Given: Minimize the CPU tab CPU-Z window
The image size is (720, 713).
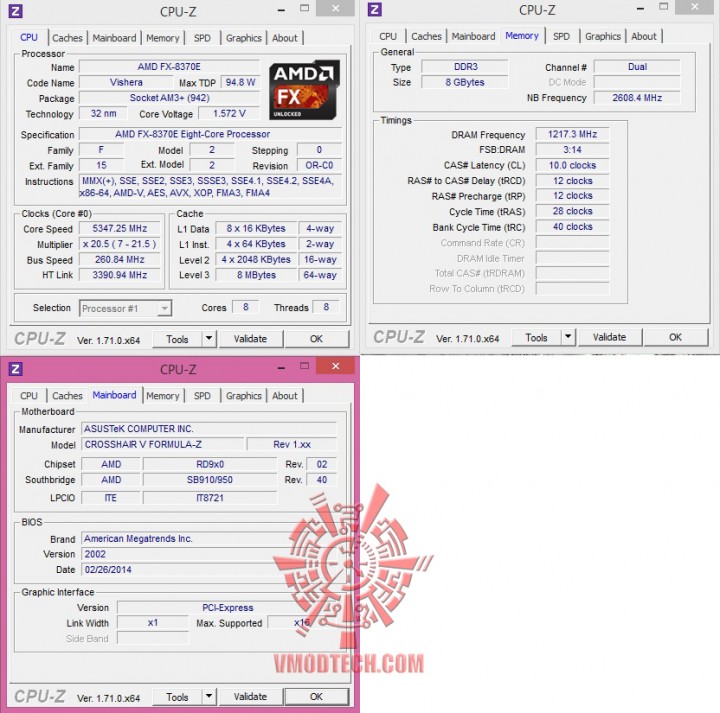Looking at the screenshot, I should point(281,9).
